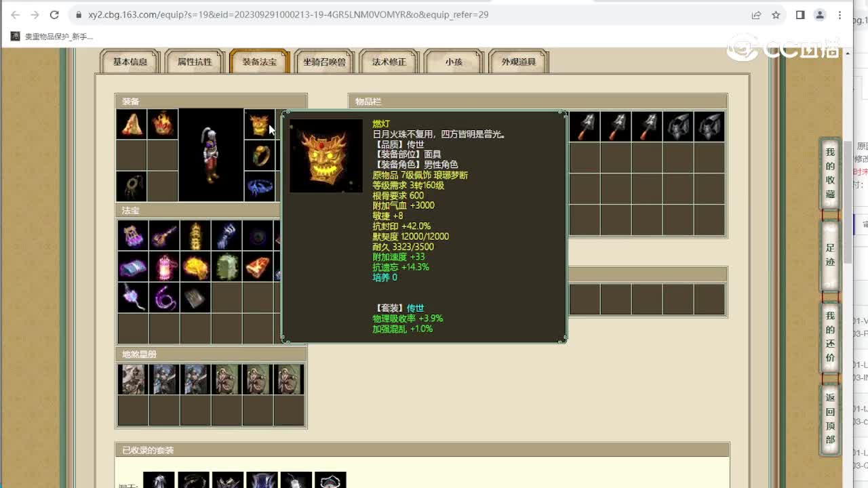868x488 pixels.
Task: Click the blue gauntlet magic treasure
Action: (x=226, y=235)
